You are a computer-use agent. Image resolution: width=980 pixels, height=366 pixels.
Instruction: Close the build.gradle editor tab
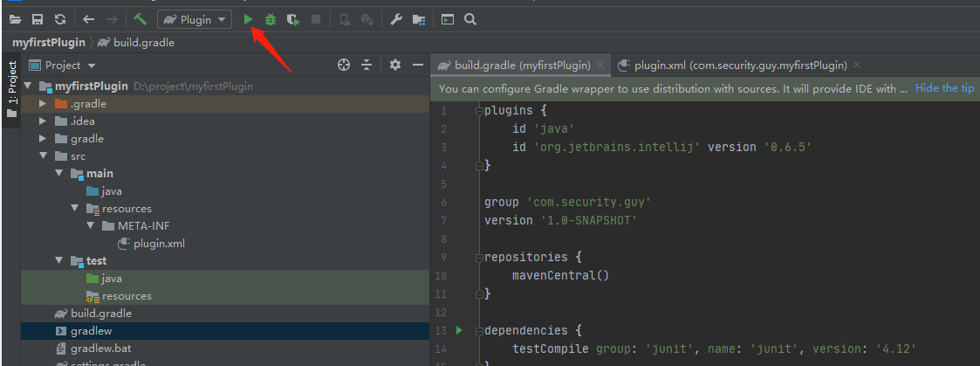600,65
